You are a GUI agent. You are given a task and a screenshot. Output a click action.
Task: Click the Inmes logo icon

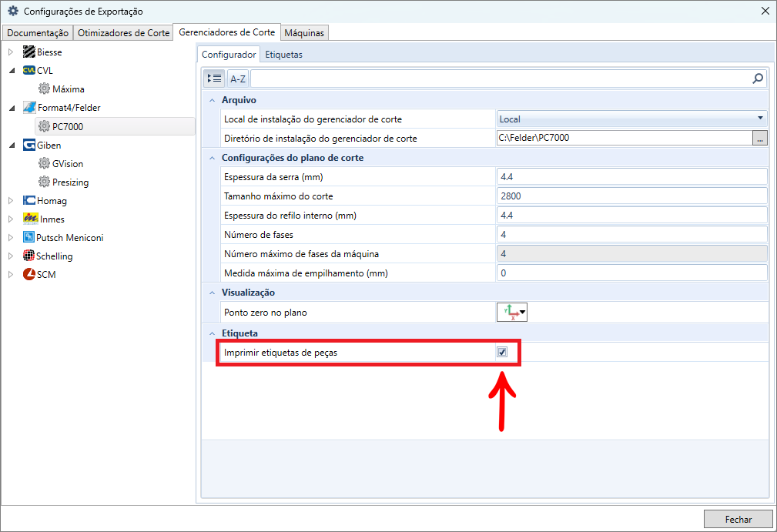[x=30, y=219]
